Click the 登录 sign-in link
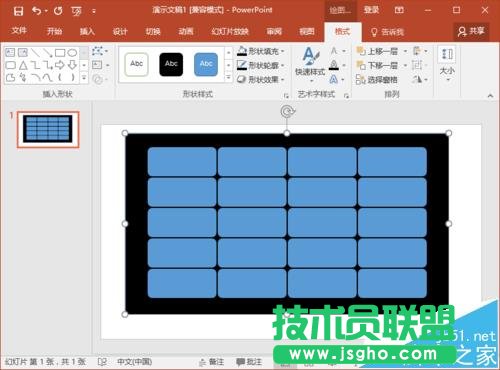 (x=371, y=10)
